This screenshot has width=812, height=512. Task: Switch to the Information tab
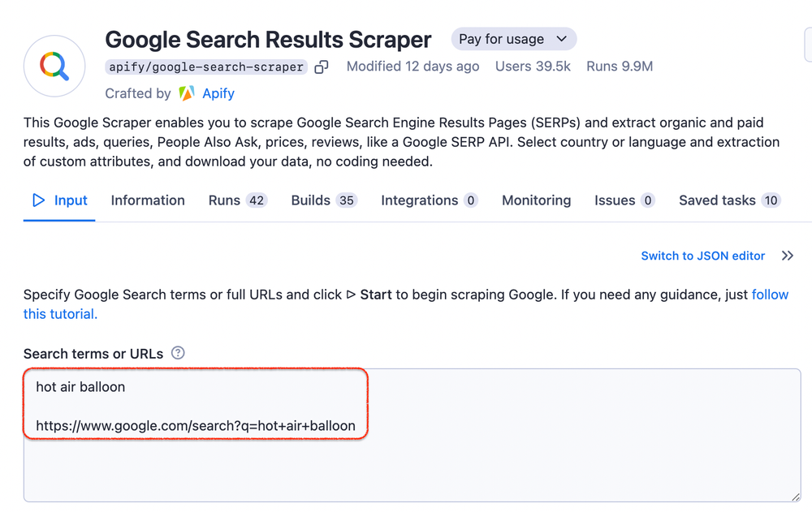point(147,200)
